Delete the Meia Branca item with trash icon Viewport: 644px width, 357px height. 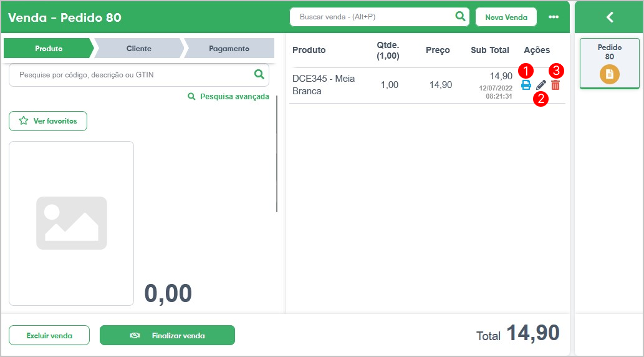click(555, 85)
